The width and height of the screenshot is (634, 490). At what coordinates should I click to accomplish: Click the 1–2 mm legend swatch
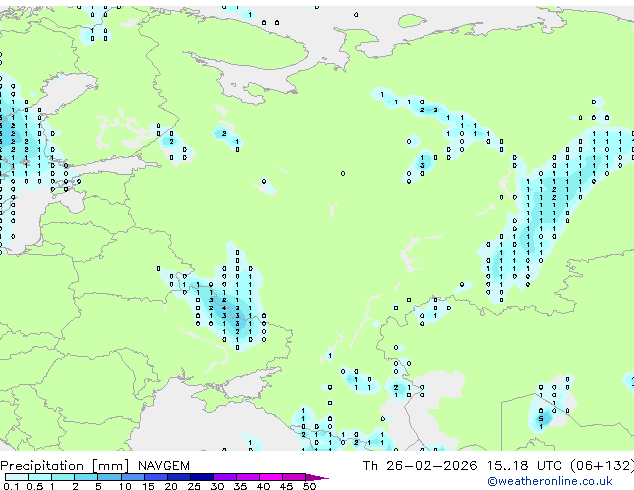coord(63,477)
